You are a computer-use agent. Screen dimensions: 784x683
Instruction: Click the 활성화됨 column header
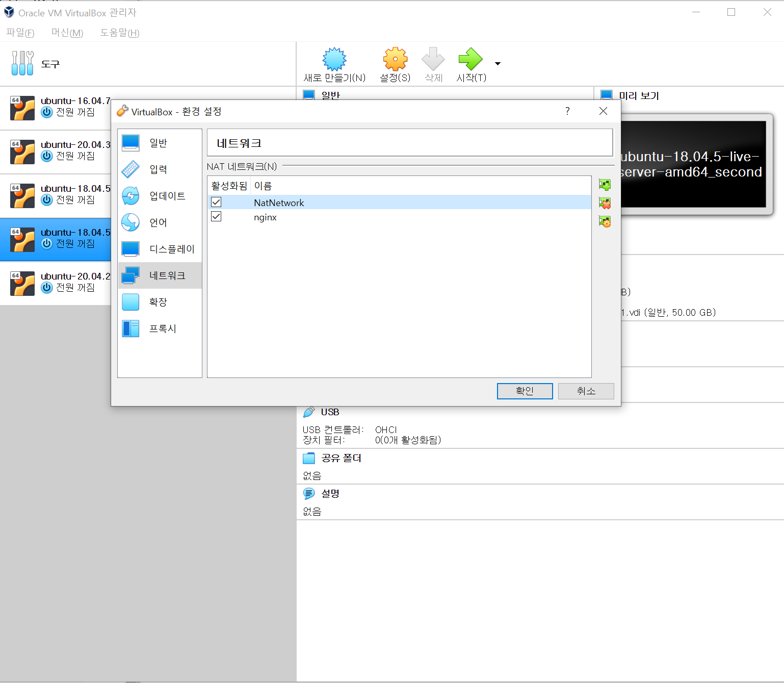[x=229, y=186]
